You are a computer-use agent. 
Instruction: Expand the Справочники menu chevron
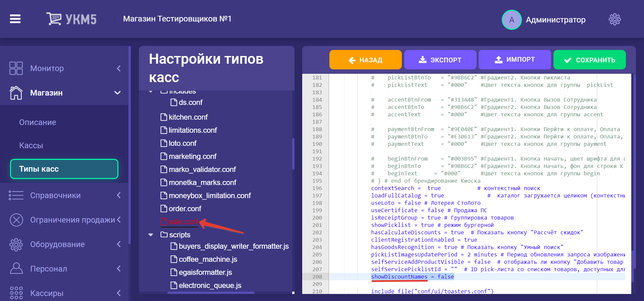pyautogui.click(x=119, y=195)
